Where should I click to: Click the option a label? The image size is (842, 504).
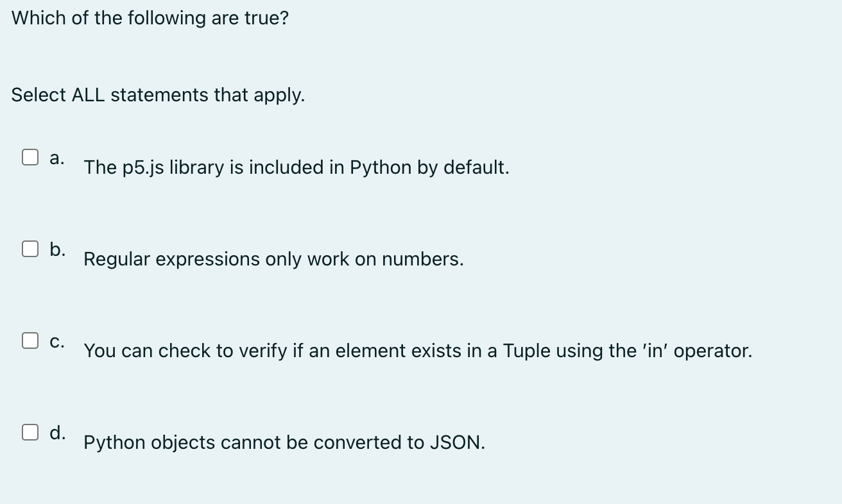58,157
